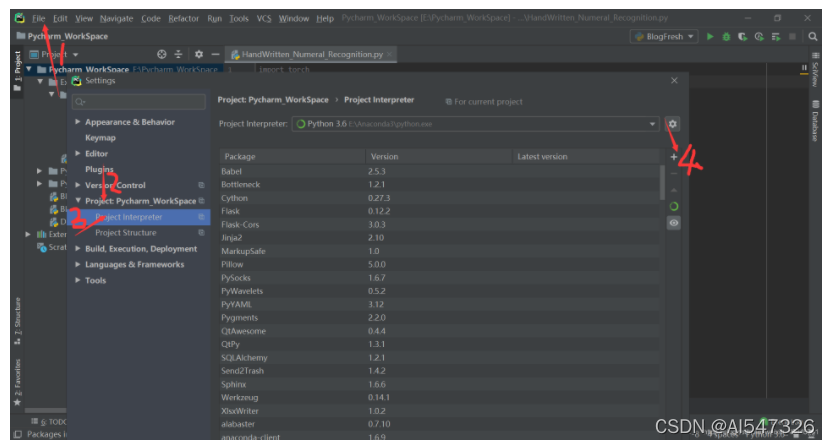Expand Appearance & Behavior section

pos(78,122)
